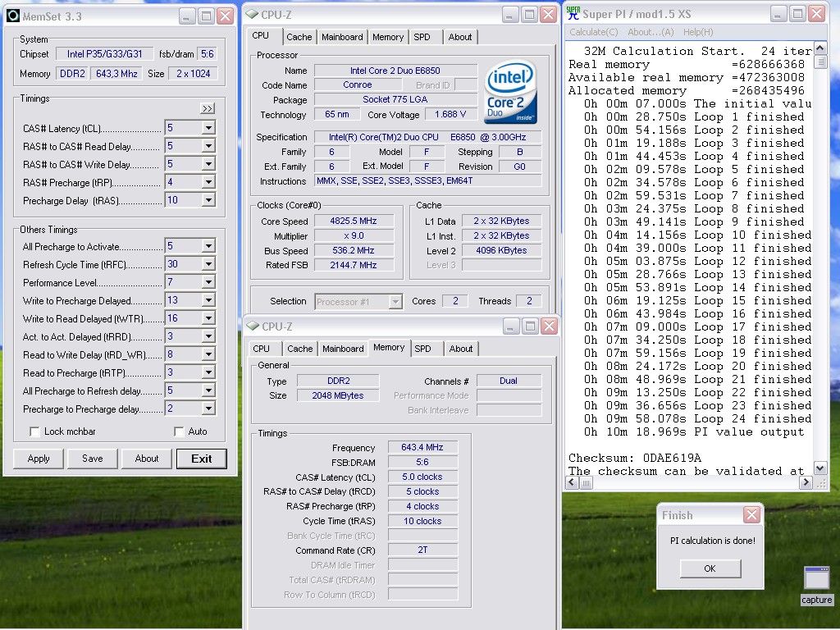Viewport: 840px width, 630px height.
Task: Switch to About tab in upper CPU-Z window
Action: pos(460,37)
